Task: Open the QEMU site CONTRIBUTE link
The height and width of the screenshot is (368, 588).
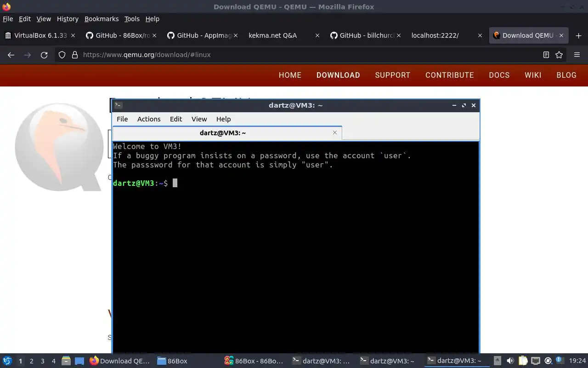Action: pos(449,75)
